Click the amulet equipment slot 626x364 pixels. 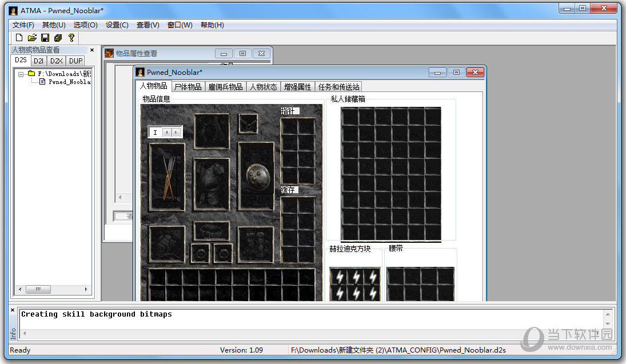(x=248, y=124)
